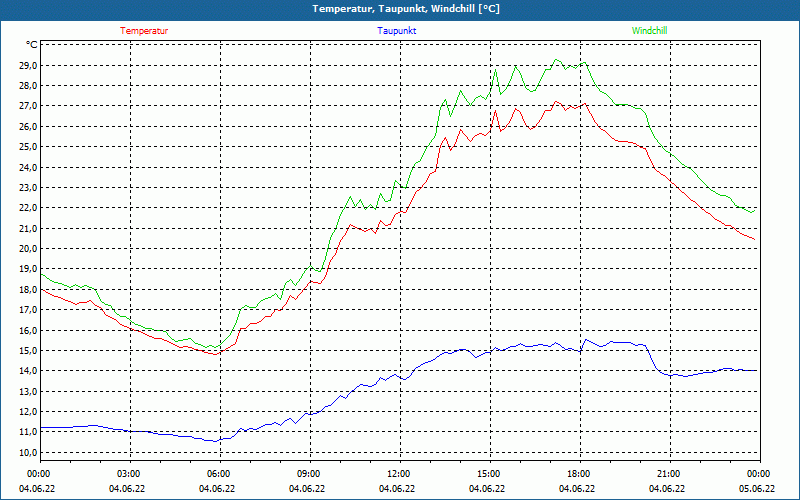Viewport: 800px width, 500px height.
Task: Click the '29,0' y-axis value
Action: click(x=28, y=65)
